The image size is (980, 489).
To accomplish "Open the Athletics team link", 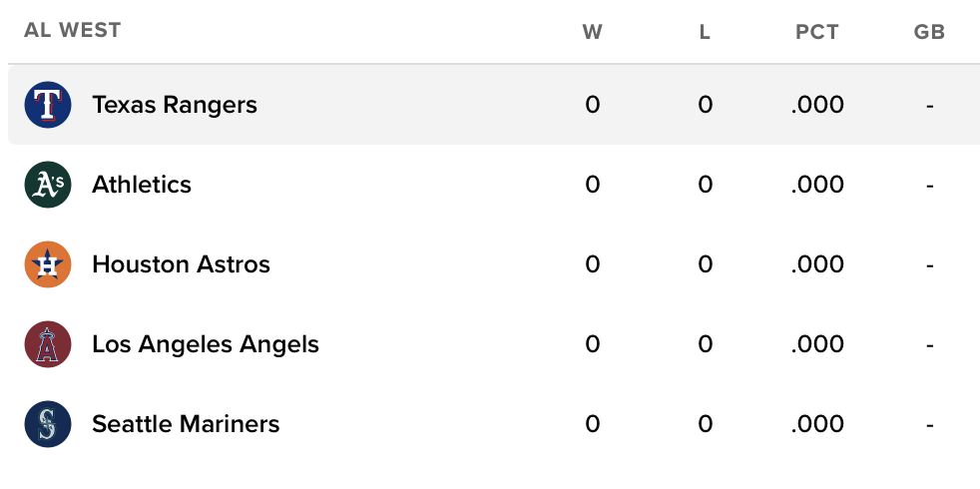I will pos(142,185).
